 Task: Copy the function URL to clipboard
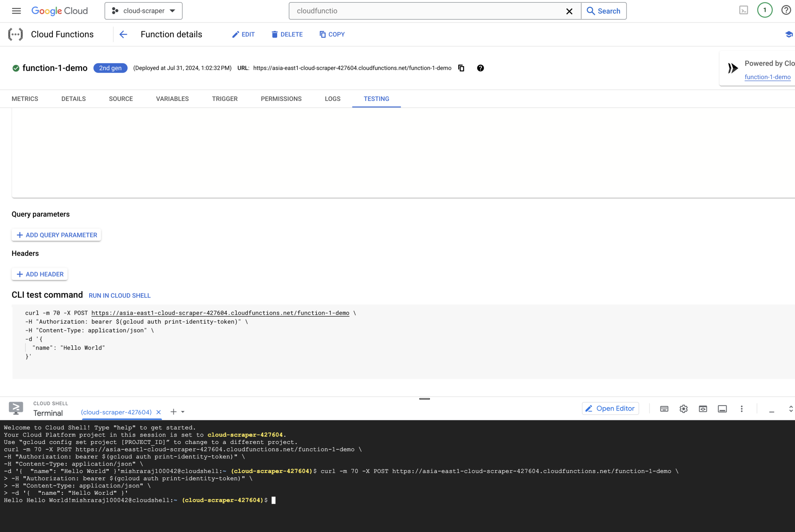[x=461, y=68]
